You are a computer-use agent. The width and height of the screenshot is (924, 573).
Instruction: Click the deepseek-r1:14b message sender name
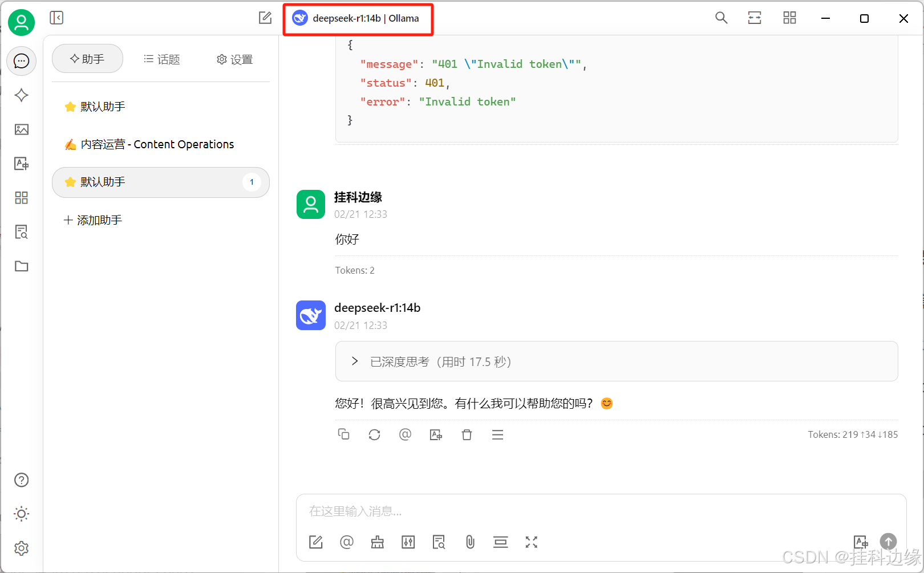pyautogui.click(x=378, y=308)
